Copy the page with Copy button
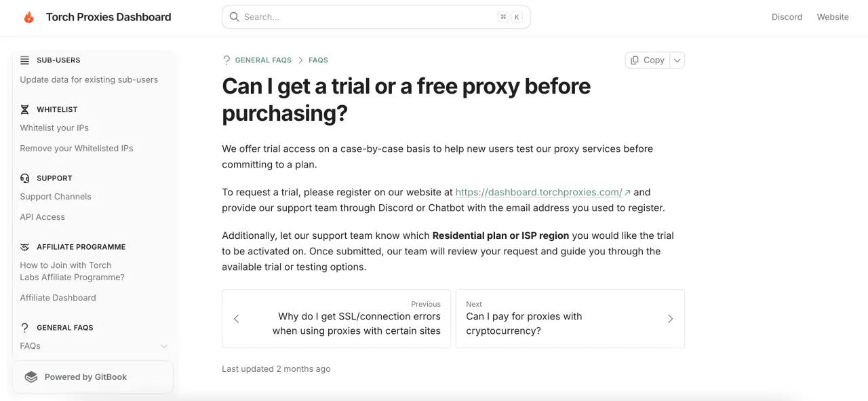The image size is (868, 401). (648, 60)
